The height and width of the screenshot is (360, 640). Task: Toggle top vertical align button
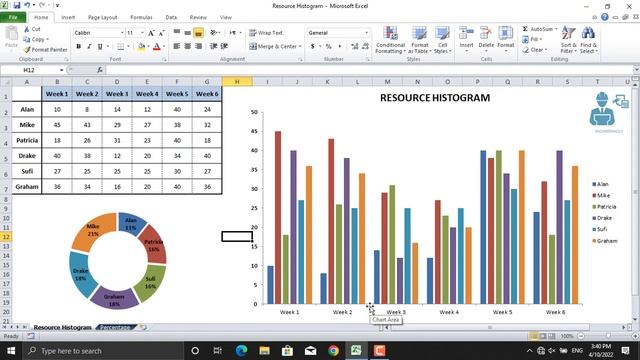click(177, 33)
